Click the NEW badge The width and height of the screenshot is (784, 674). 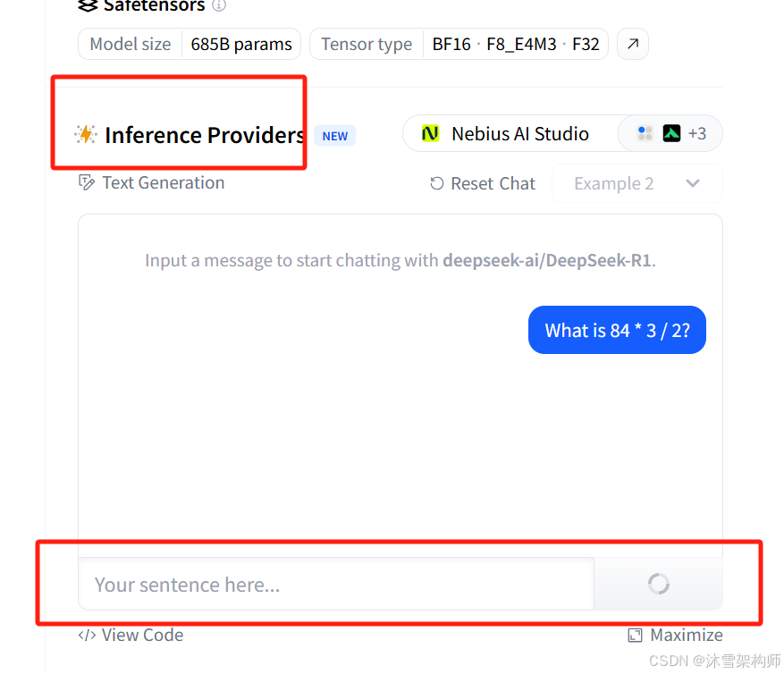335,136
